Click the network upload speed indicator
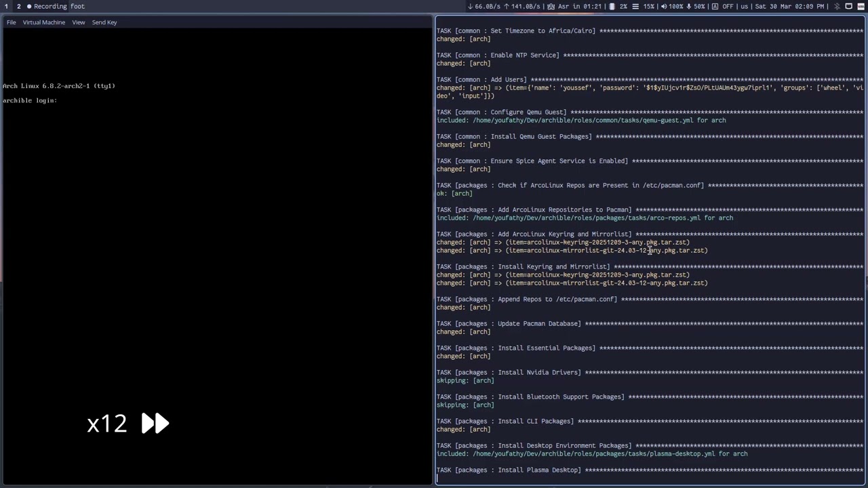The width and height of the screenshot is (868, 488). point(522,6)
